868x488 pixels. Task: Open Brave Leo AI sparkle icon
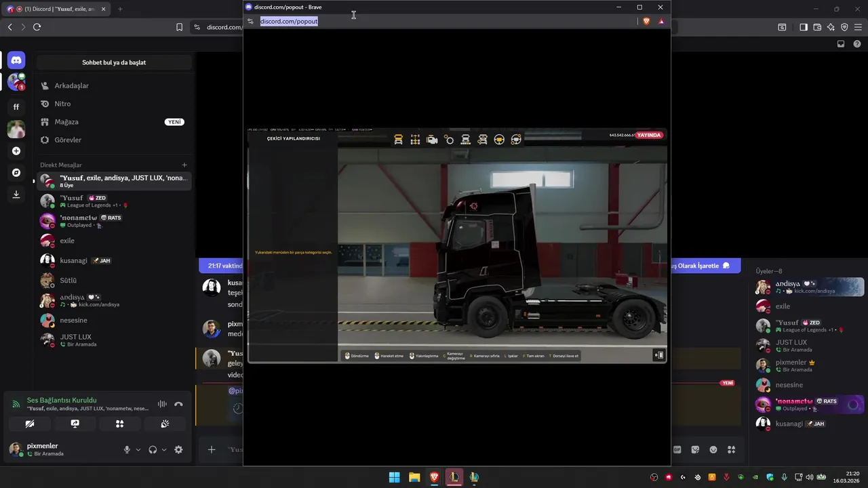[831, 27]
